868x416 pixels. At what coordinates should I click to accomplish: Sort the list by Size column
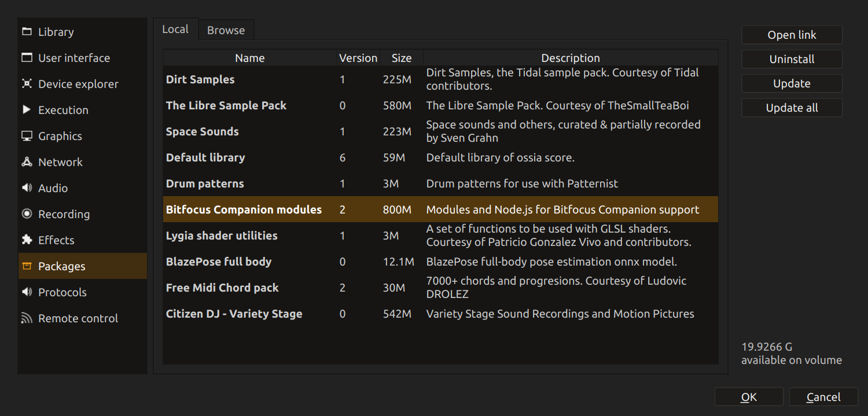click(x=401, y=58)
